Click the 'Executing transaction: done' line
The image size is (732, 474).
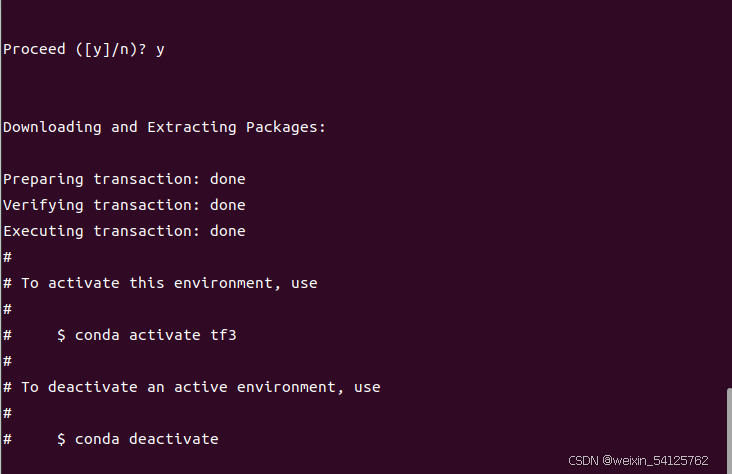pyautogui.click(x=124, y=231)
